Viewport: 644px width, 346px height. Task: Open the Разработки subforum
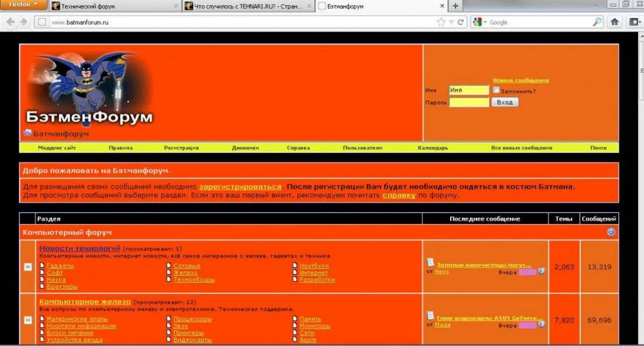click(317, 280)
